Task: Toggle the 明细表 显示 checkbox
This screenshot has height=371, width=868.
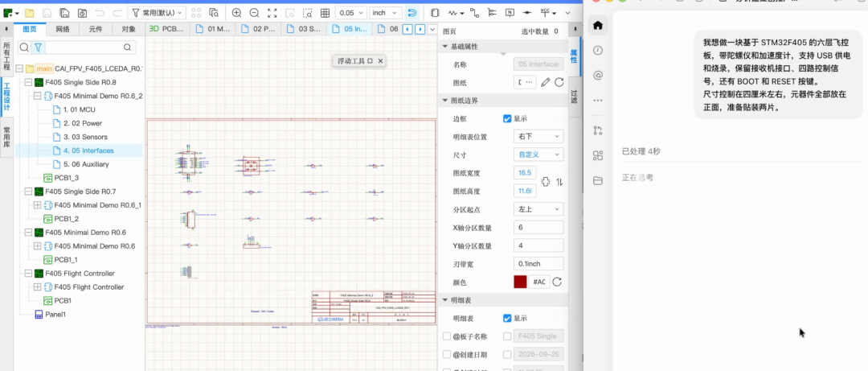Action: pyautogui.click(x=507, y=319)
